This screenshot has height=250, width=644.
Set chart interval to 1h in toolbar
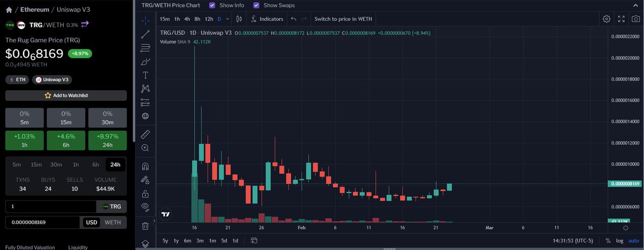click(x=177, y=19)
